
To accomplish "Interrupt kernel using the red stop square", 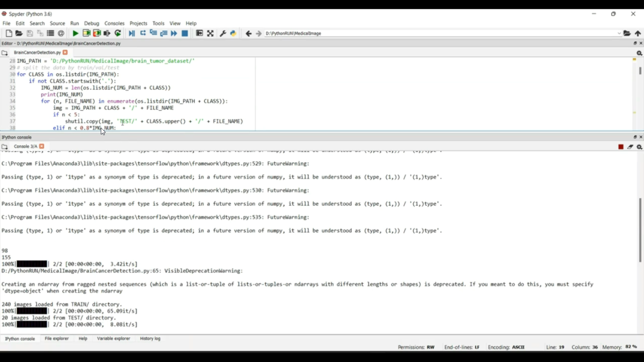I will tap(621, 147).
